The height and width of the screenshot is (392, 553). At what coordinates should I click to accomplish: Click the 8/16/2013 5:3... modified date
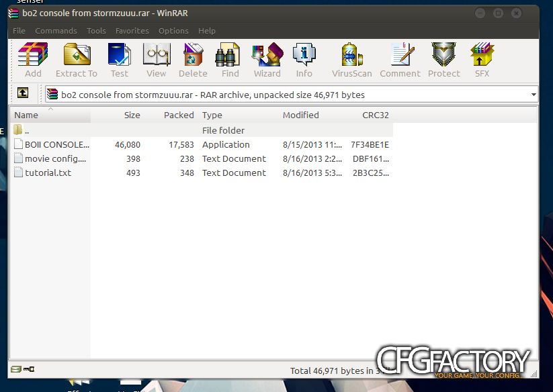(312, 173)
